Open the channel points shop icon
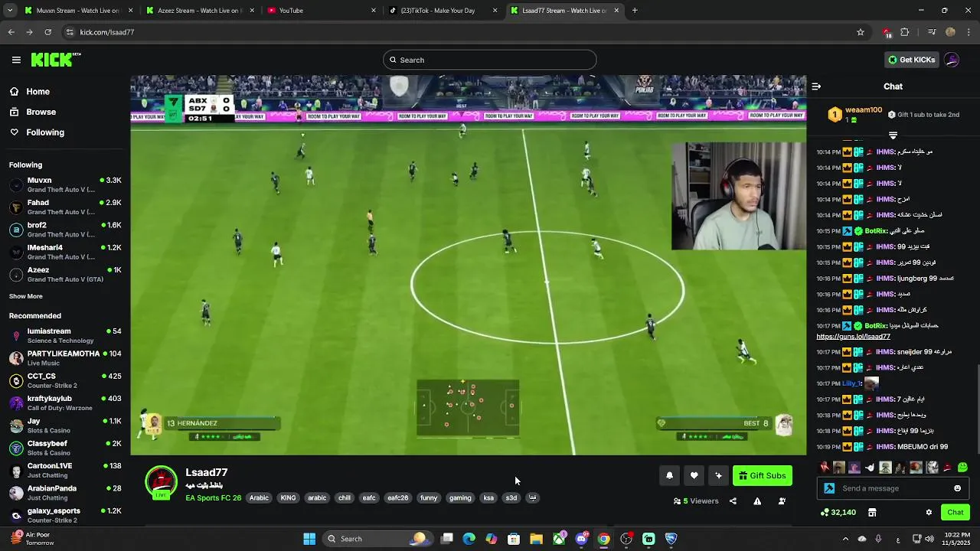Screen dimensions: 980x551 pyautogui.click(x=871, y=513)
